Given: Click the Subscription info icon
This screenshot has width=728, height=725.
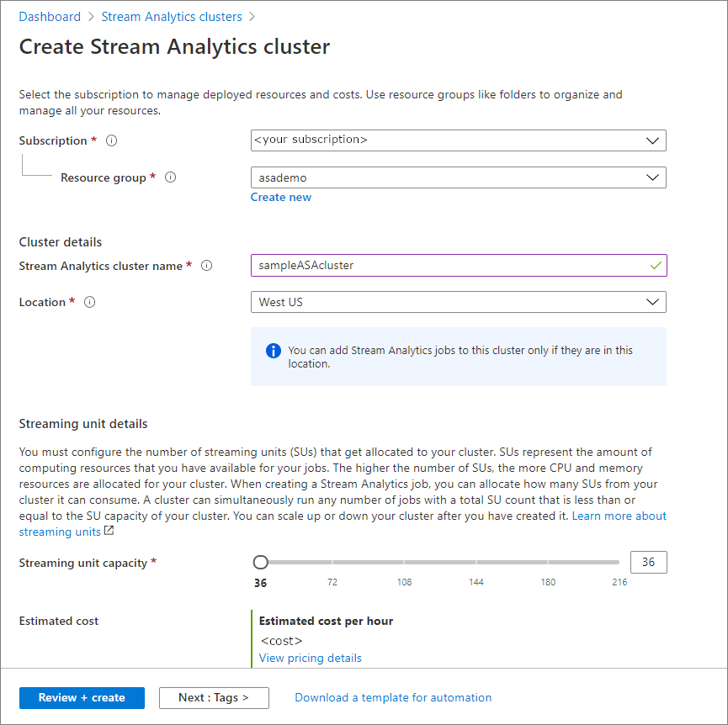Looking at the screenshot, I should point(111,140).
